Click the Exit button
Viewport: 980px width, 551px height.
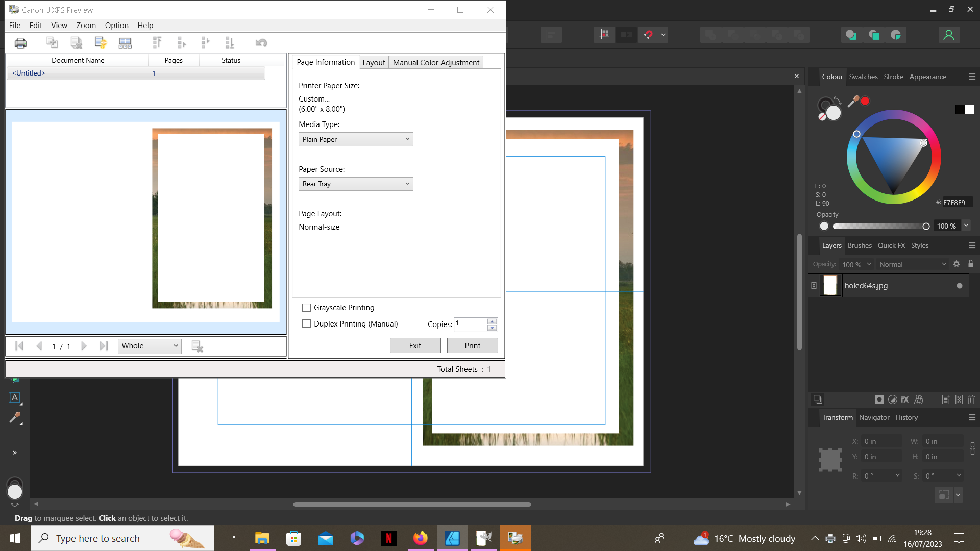coord(415,345)
